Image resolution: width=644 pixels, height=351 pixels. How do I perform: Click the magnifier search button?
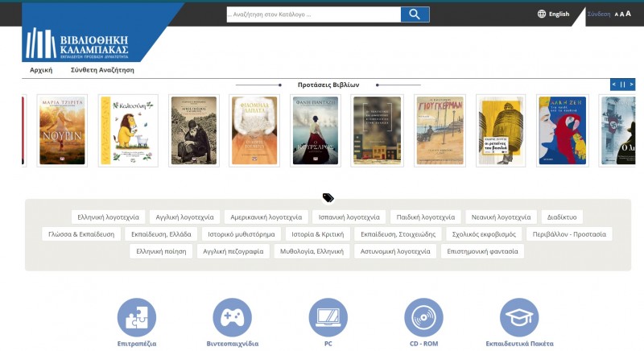pos(415,14)
